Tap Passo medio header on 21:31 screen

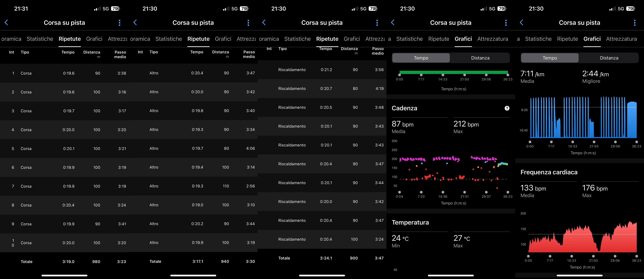(x=120, y=55)
